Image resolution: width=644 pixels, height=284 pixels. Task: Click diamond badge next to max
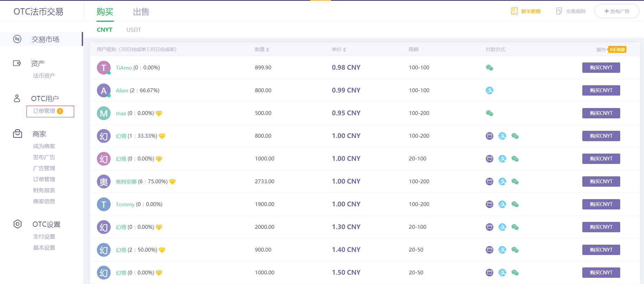(159, 113)
